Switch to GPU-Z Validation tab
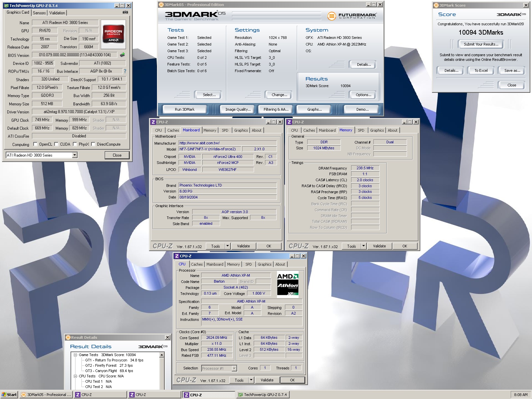 tap(57, 13)
